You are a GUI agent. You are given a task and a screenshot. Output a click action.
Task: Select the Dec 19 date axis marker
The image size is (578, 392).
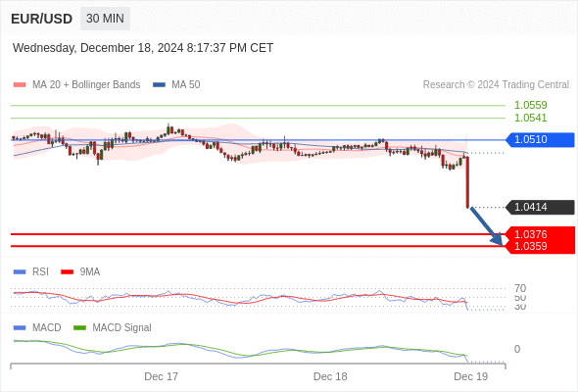[x=471, y=376]
